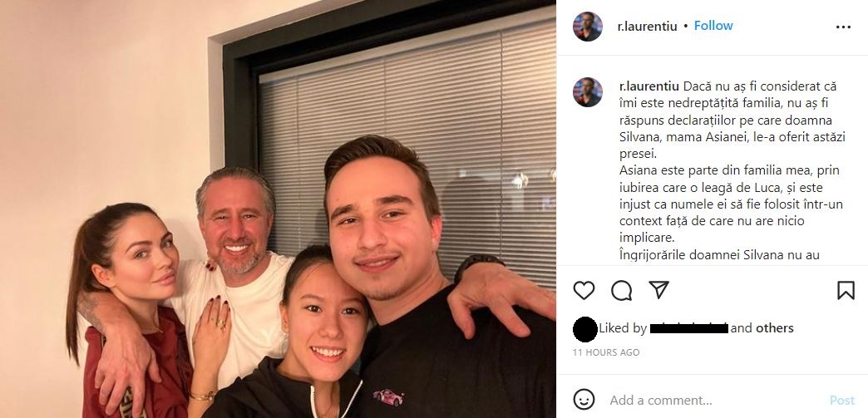Open the 11 HOURS AGO timestamp
Image resolution: width=868 pixels, height=418 pixels.
click(x=606, y=352)
